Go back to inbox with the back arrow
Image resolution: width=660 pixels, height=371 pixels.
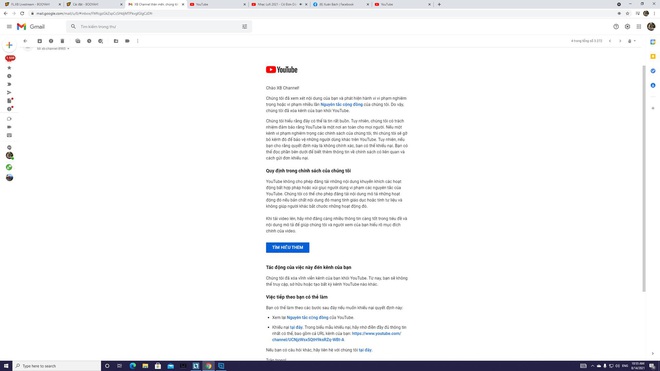[25, 41]
